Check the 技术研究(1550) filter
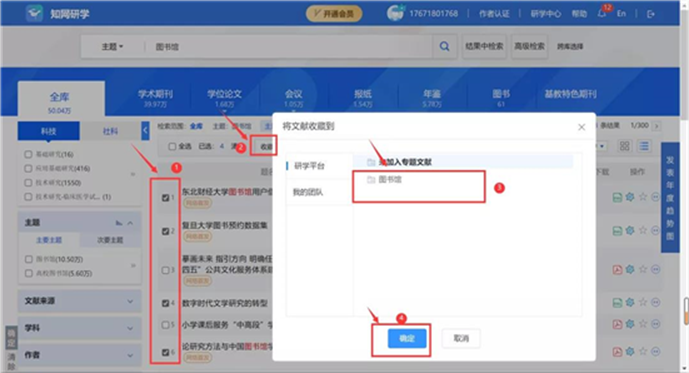Viewport: 689px width, 373px height. (28, 182)
